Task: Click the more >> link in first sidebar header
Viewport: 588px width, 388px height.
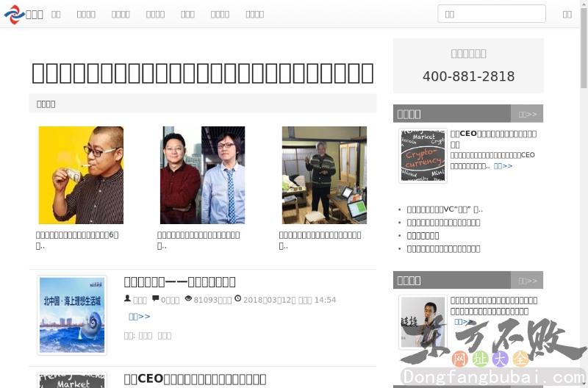Action: point(527,114)
